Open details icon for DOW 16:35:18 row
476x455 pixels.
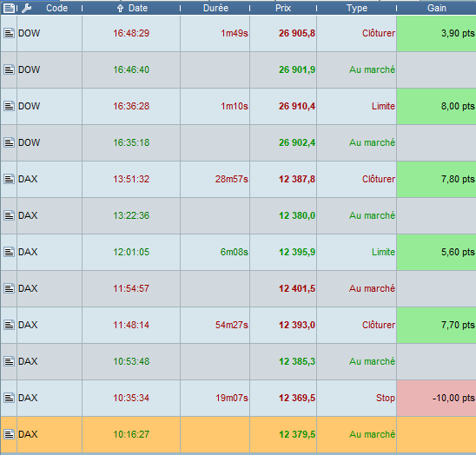point(9,142)
